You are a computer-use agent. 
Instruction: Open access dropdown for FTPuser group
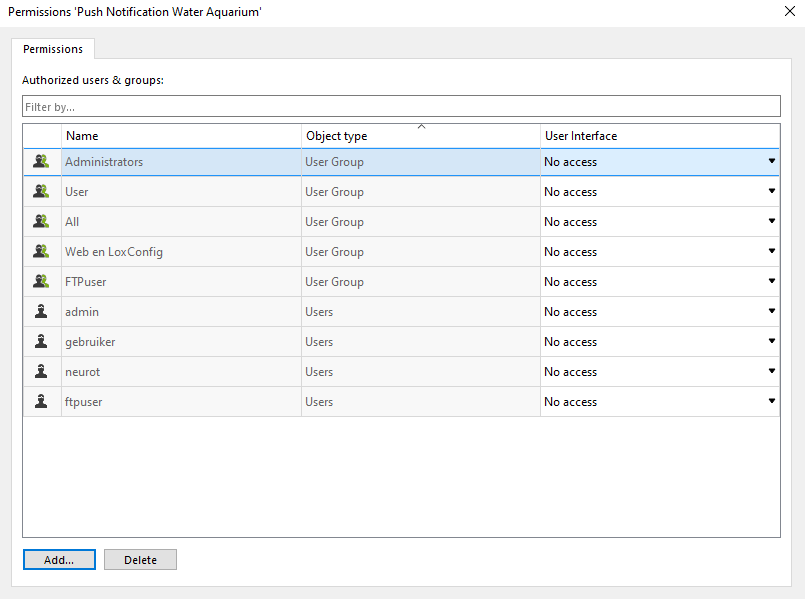[x=772, y=281]
